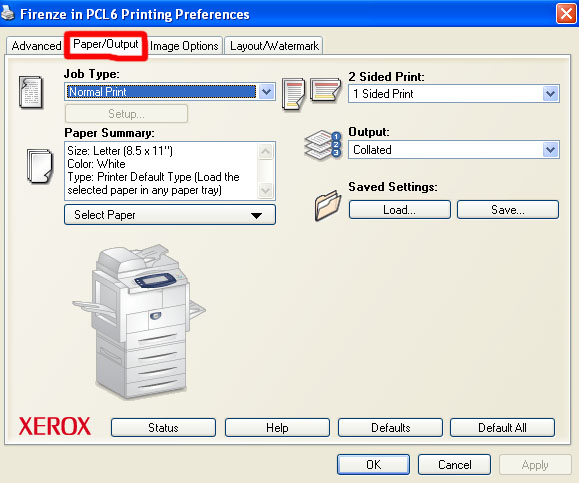This screenshot has width=579, height=483.
Task: Click the red XEROX logo
Action: coord(55,426)
